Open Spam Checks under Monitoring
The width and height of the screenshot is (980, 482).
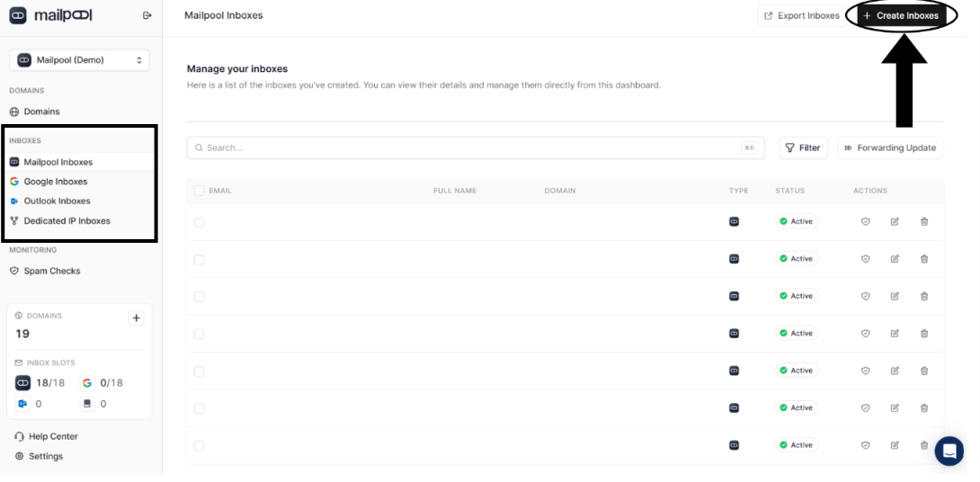pos(52,271)
